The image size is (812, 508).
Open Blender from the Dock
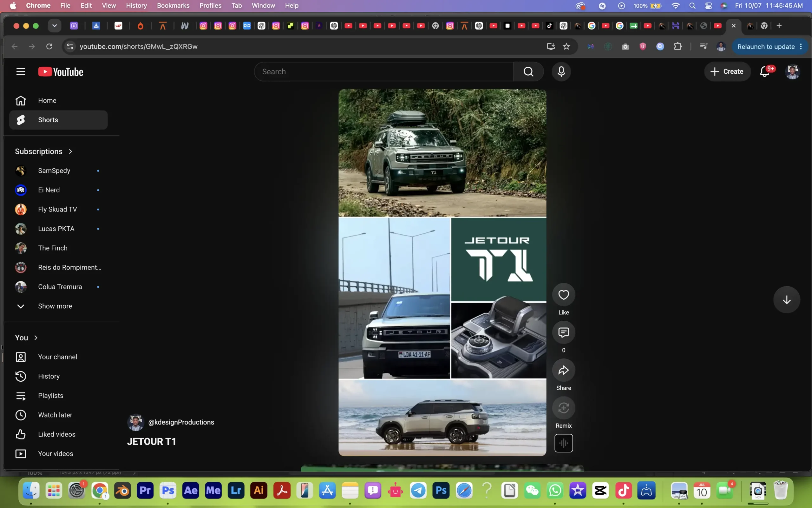coord(122,491)
